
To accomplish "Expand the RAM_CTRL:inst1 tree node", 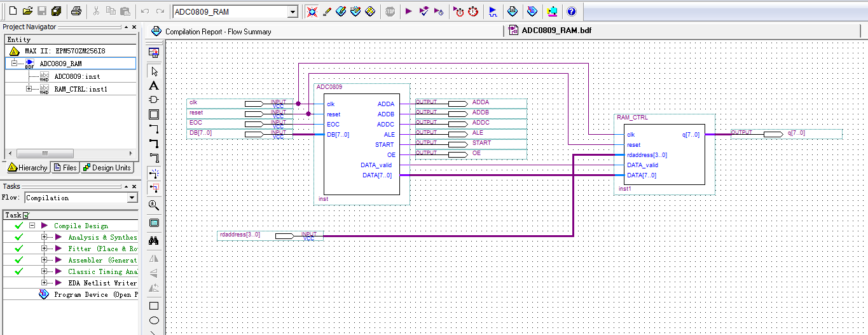I will click(x=29, y=89).
